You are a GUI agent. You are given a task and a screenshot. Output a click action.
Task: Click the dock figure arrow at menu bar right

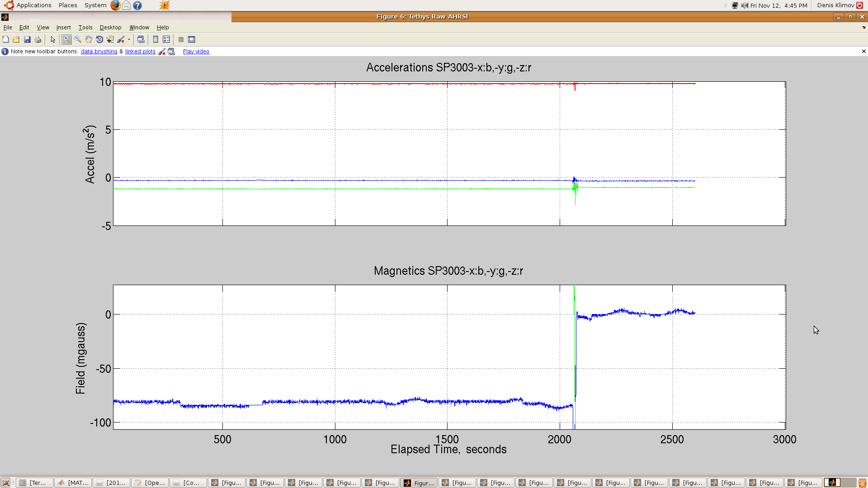864,28
